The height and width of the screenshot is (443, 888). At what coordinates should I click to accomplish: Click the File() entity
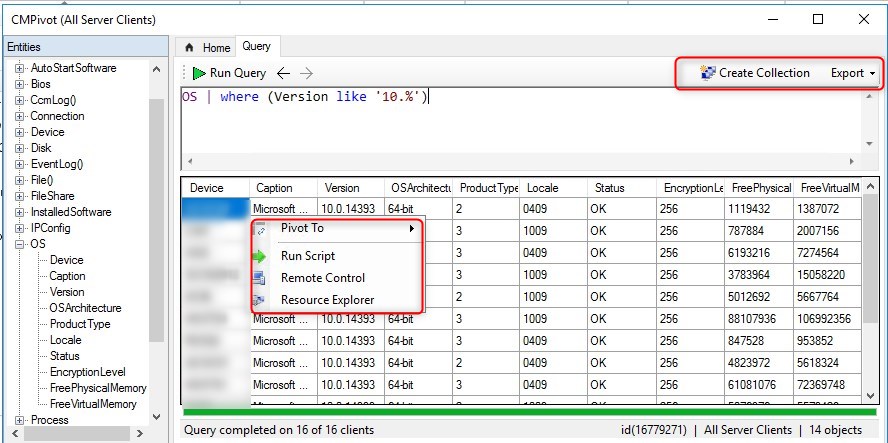[x=42, y=180]
